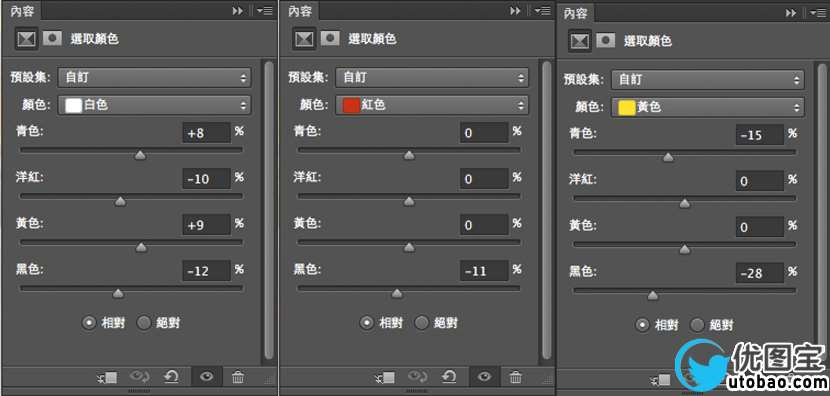This screenshot has height=396, width=830.
Task: Select 絕對 radio in the 白色 panel
Action: 144,322
